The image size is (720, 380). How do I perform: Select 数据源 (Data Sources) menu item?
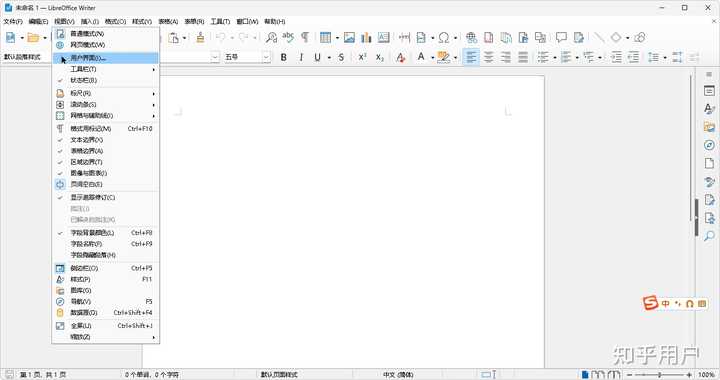(x=106, y=313)
